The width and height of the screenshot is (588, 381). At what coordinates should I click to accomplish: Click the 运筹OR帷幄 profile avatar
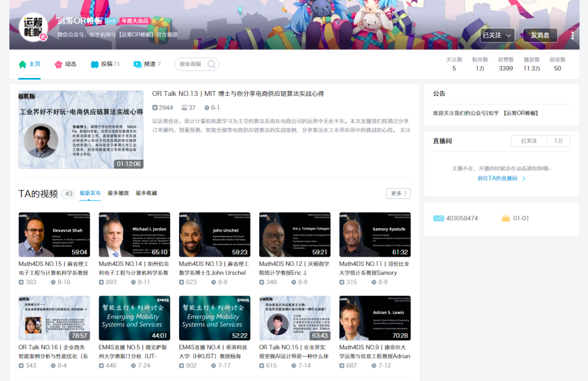[33, 27]
